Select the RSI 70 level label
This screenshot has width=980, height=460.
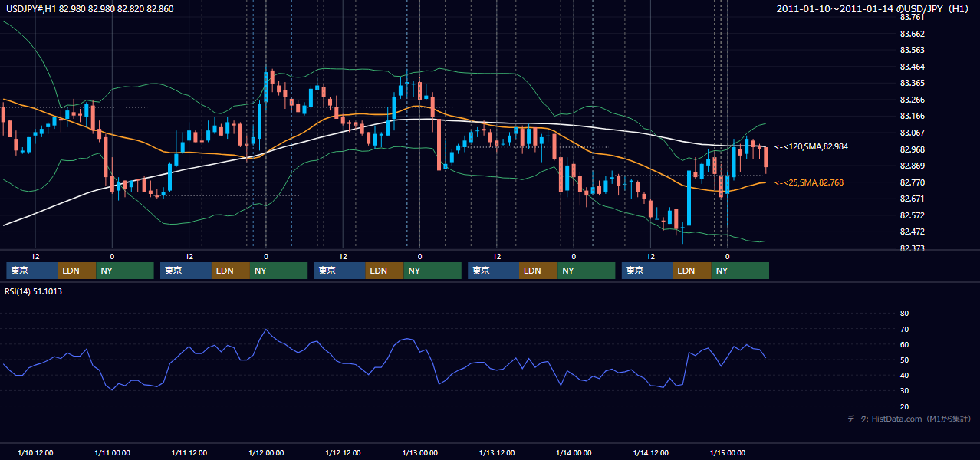(904, 329)
